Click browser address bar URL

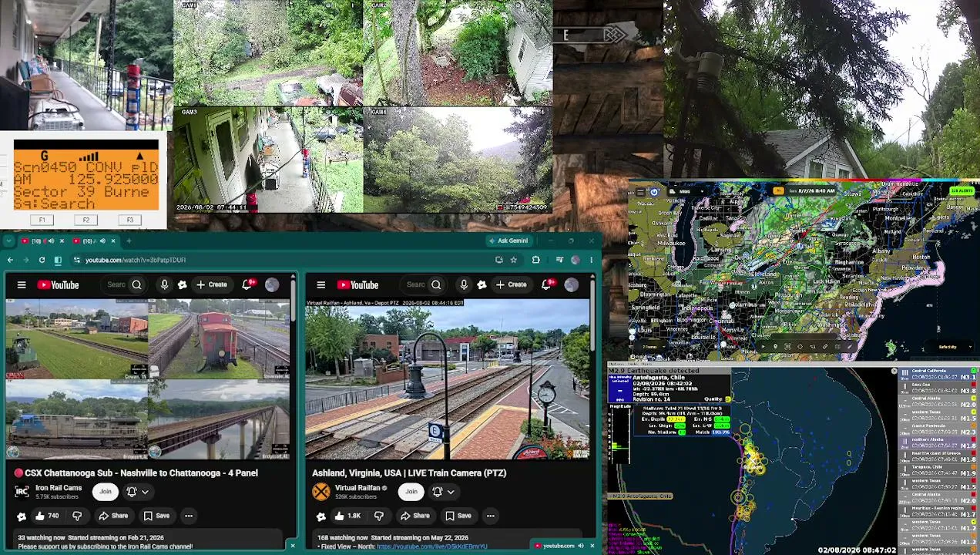135,260
